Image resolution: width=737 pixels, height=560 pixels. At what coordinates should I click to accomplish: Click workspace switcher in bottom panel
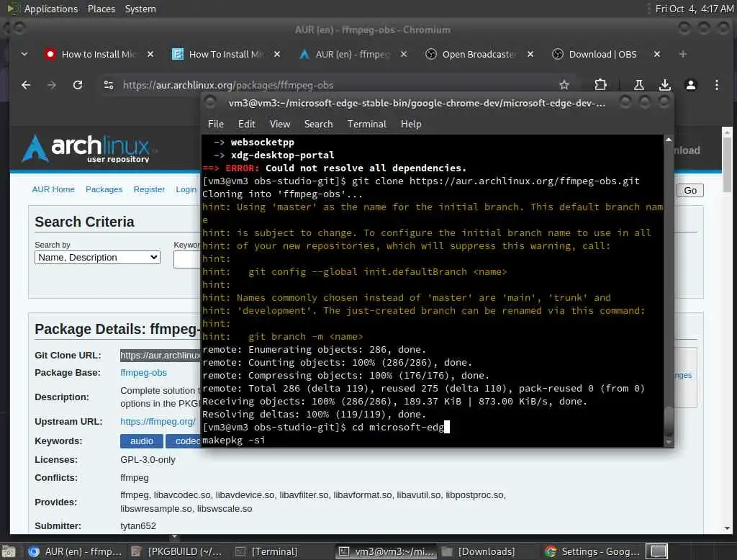coord(657,551)
